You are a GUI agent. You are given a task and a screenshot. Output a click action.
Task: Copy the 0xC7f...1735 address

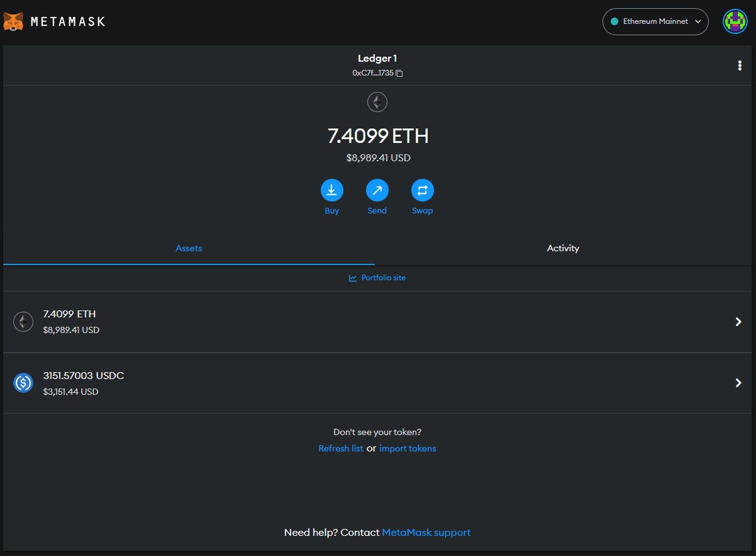[399, 73]
